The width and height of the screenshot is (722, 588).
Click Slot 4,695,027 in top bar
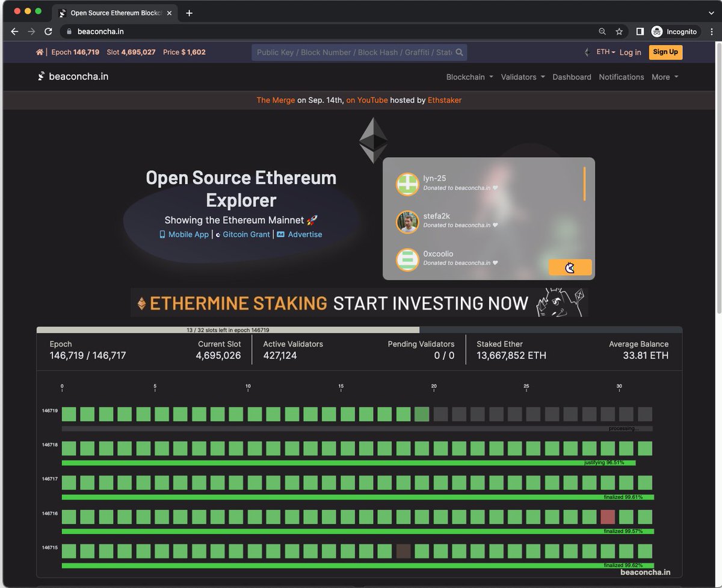(x=131, y=52)
